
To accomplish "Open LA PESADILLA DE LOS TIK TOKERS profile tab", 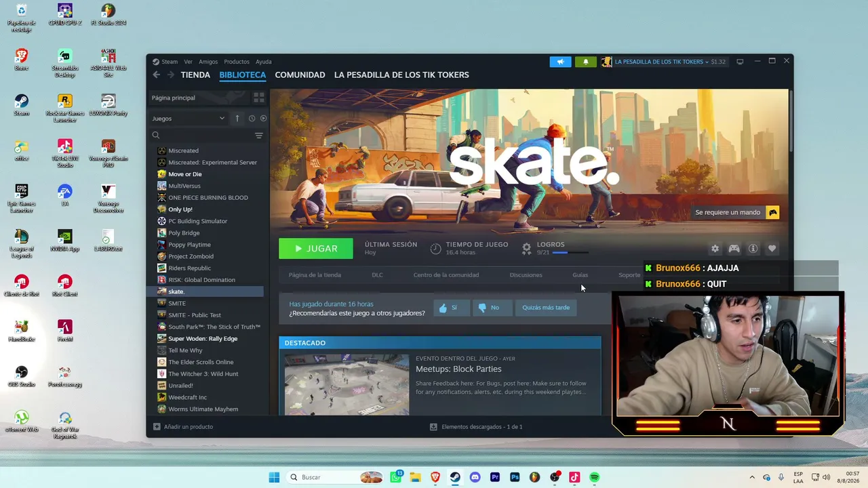I will click(401, 75).
